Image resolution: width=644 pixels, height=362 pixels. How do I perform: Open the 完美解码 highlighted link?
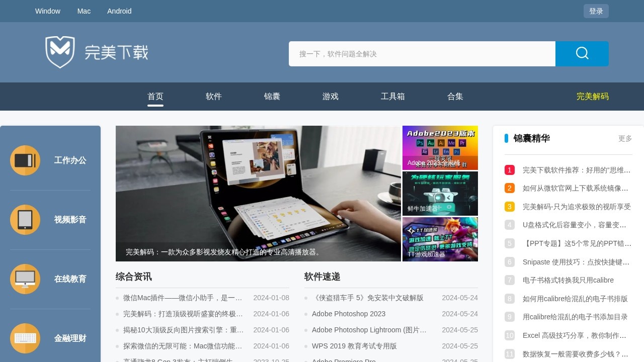point(593,97)
